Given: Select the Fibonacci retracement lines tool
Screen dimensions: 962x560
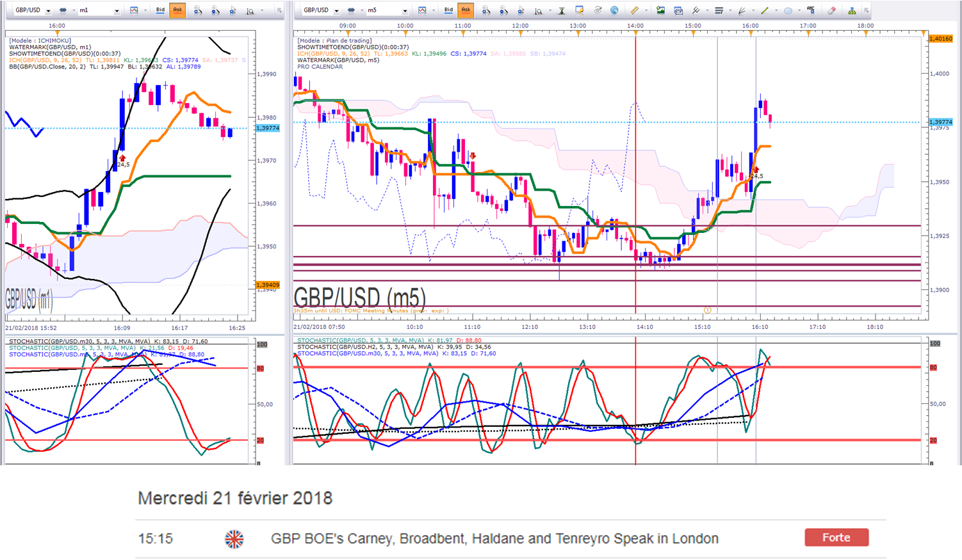Looking at the screenshot, I should click(x=719, y=10).
